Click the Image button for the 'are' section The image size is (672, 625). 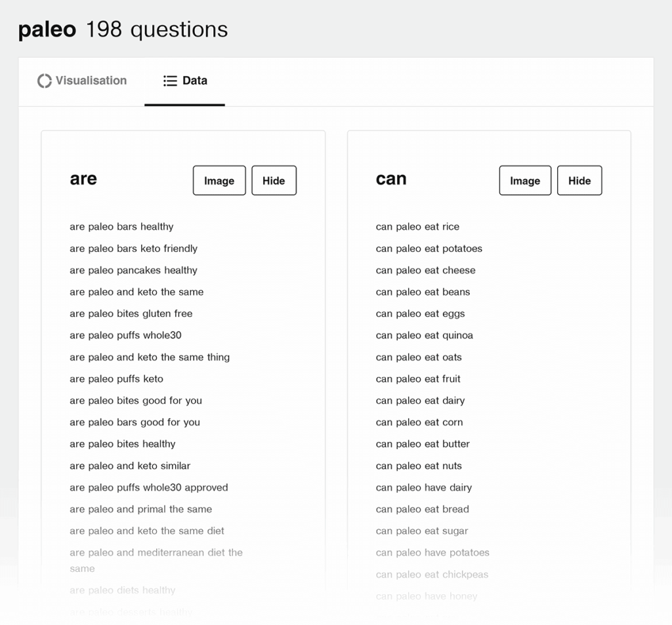click(x=219, y=180)
